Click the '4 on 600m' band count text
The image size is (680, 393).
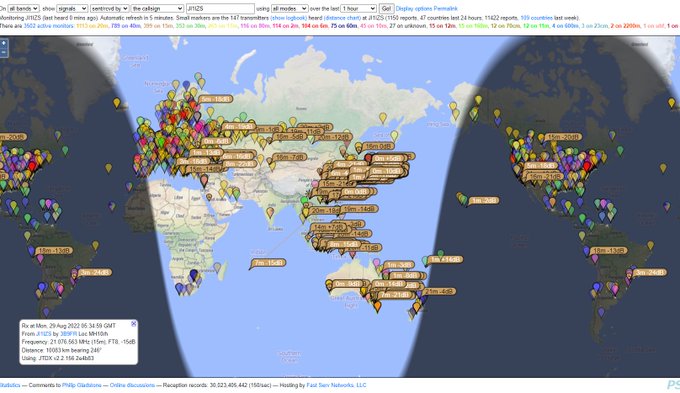(566, 26)
